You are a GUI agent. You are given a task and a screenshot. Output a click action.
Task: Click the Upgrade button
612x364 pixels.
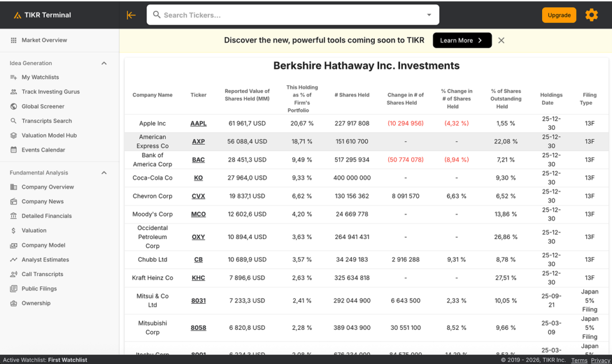559,15
